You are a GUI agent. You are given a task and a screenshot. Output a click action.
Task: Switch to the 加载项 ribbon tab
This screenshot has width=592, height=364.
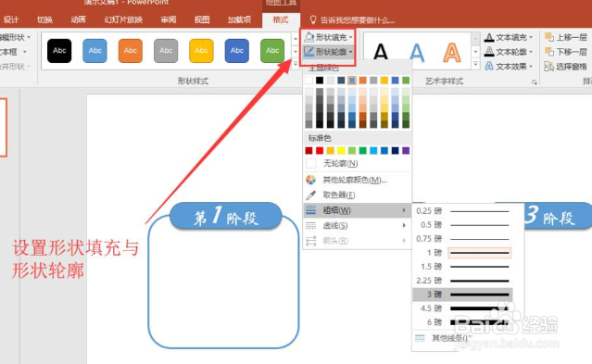(239, 19)
